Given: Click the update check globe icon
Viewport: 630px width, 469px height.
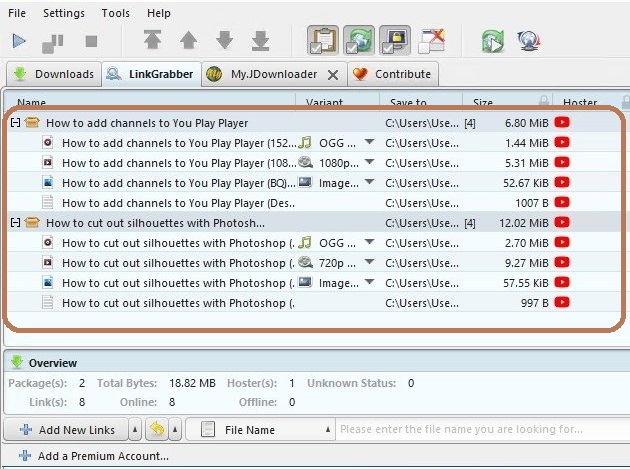Looking at the screenshot, I should tap(529, 42).
